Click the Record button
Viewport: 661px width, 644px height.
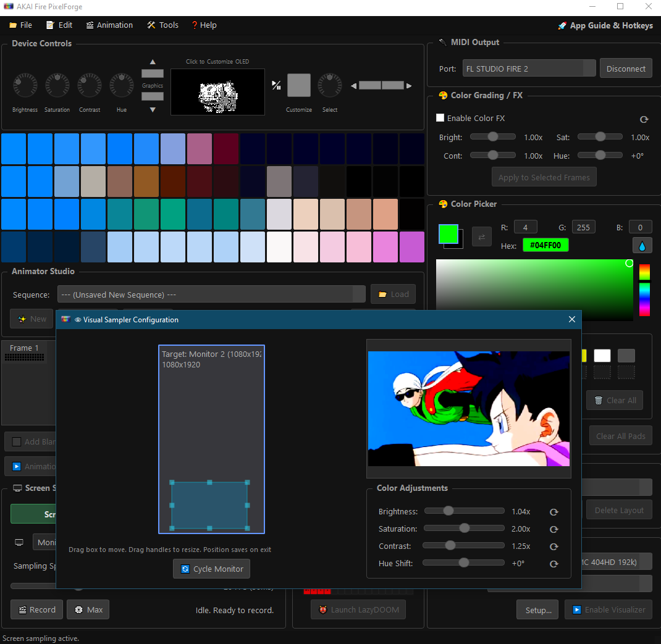tap(36, 609)
